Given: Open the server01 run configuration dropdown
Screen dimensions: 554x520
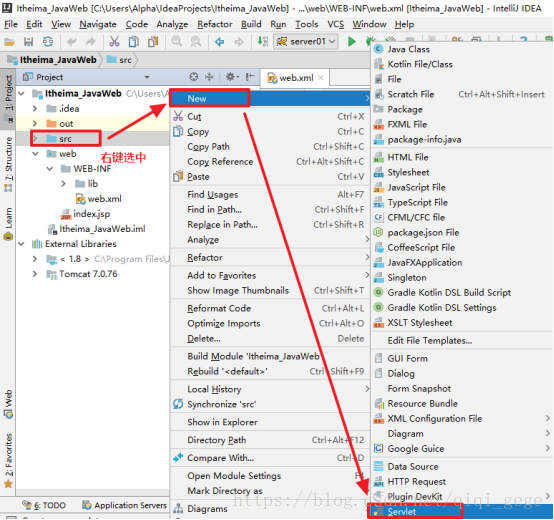Looking at the screenshot, I should (x=306, y=42).
